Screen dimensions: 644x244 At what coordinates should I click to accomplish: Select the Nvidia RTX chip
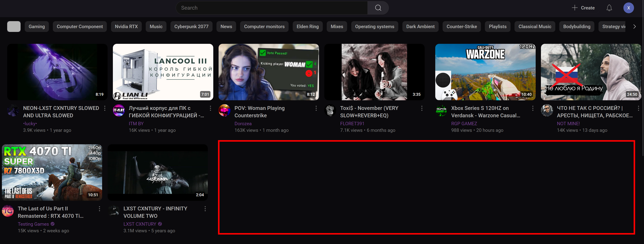126,26
